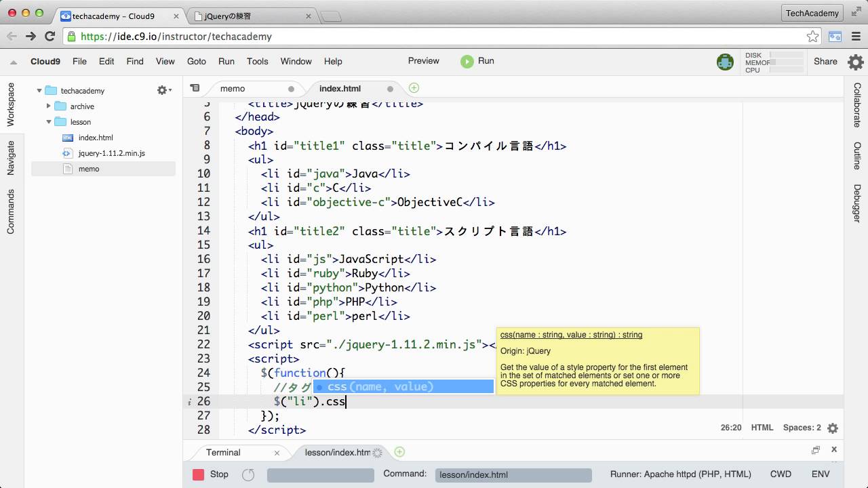868x488 pixels.
Task: Click the browser address bar
Action: pos(441,37)
